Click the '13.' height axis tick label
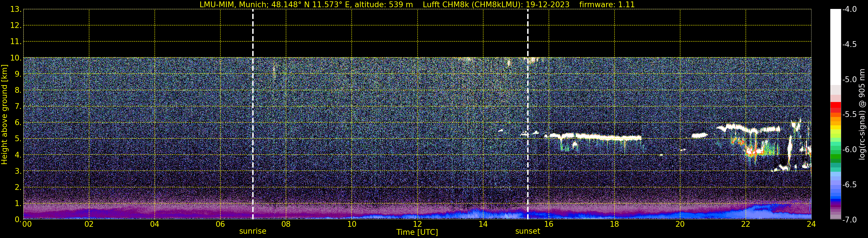868x238 pixels. point(16,9)
